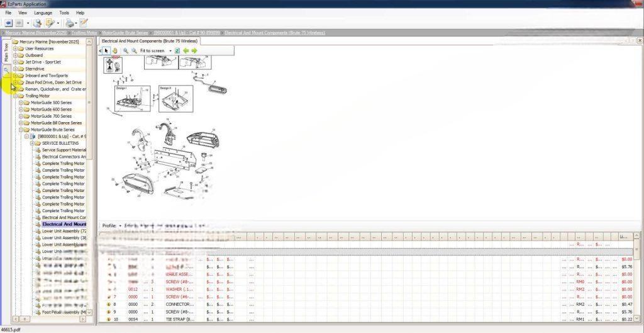Image resolution: width=644 pixels, height=333 pixels.
Task: Open the Fit to screen dropdown
Action: pos(170,50)
